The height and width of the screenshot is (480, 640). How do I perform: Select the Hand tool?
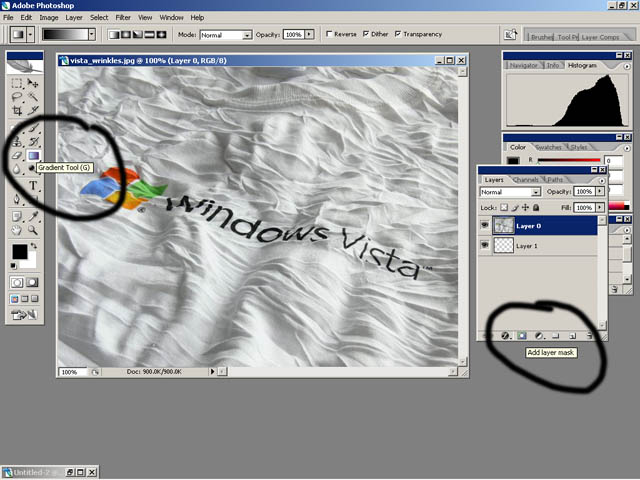[18, 229]
